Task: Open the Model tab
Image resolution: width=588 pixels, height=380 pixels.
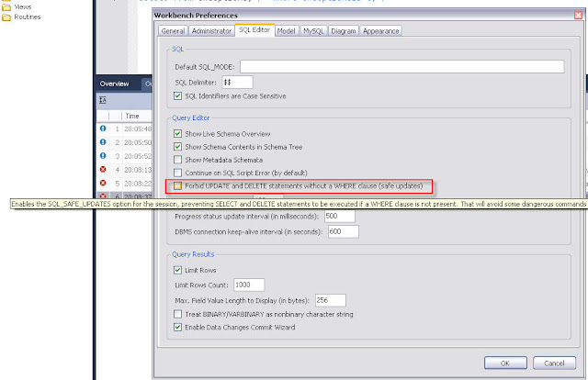Action: pos(286,31)
